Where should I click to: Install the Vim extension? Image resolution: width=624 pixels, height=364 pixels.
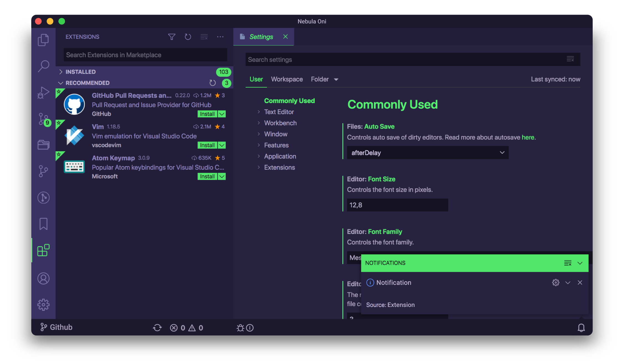click(207, 145)
